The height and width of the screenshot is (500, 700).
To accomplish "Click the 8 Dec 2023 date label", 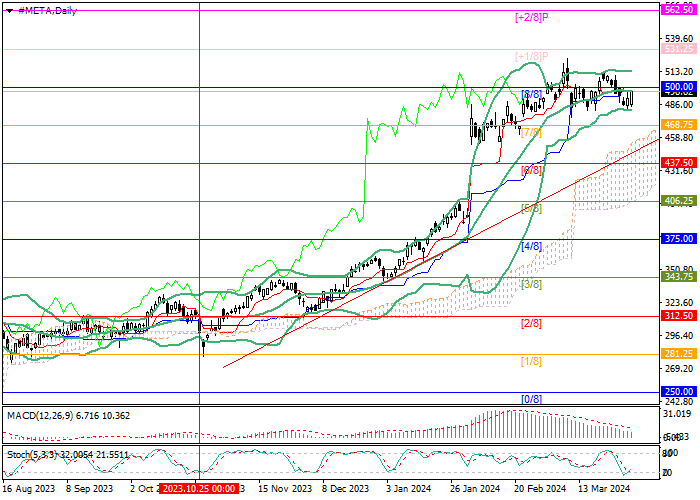I will pyautogui.click(x=346, y=489).
